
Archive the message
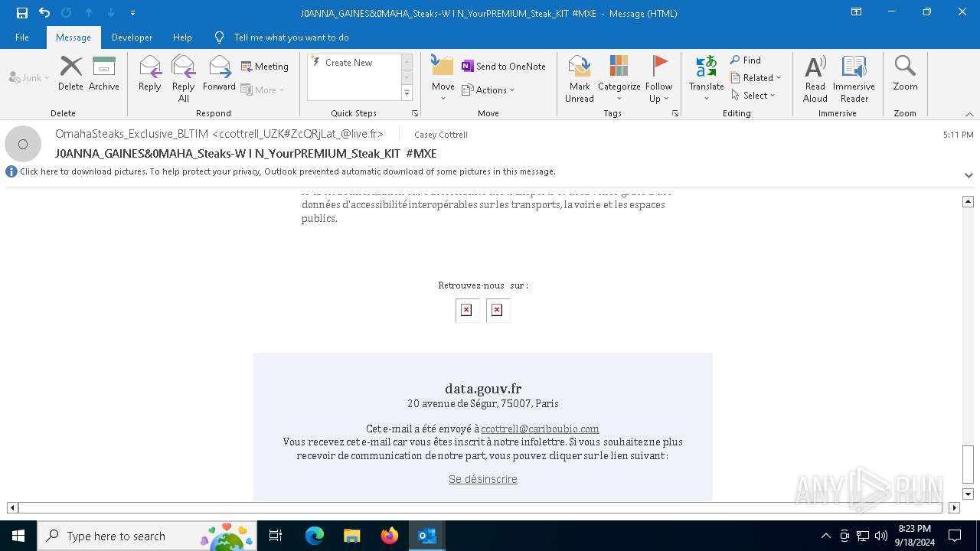(104, 73)
